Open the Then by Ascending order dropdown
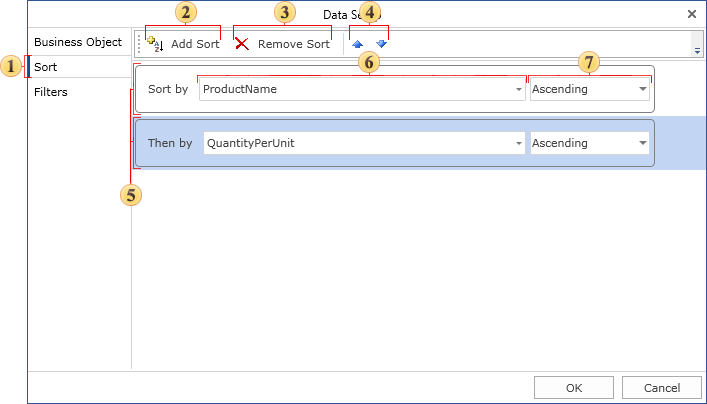The width and height of the screenshot is (707, 404). [642, 144]
